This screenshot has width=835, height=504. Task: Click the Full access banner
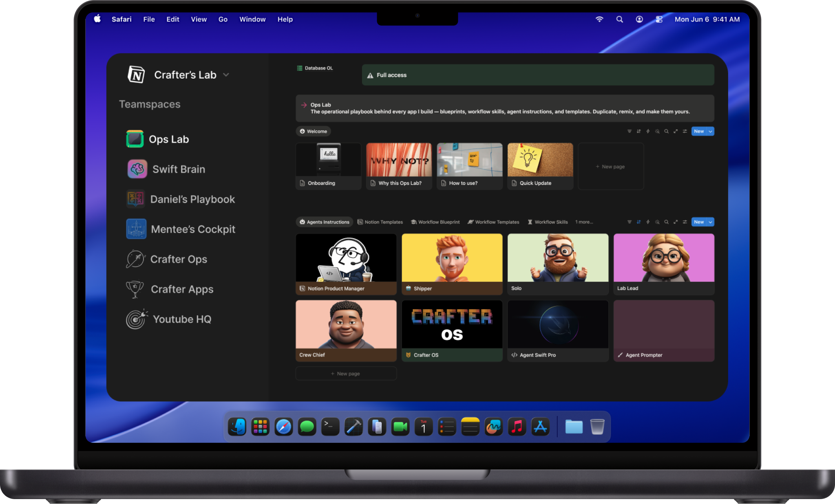coord(538,75)
